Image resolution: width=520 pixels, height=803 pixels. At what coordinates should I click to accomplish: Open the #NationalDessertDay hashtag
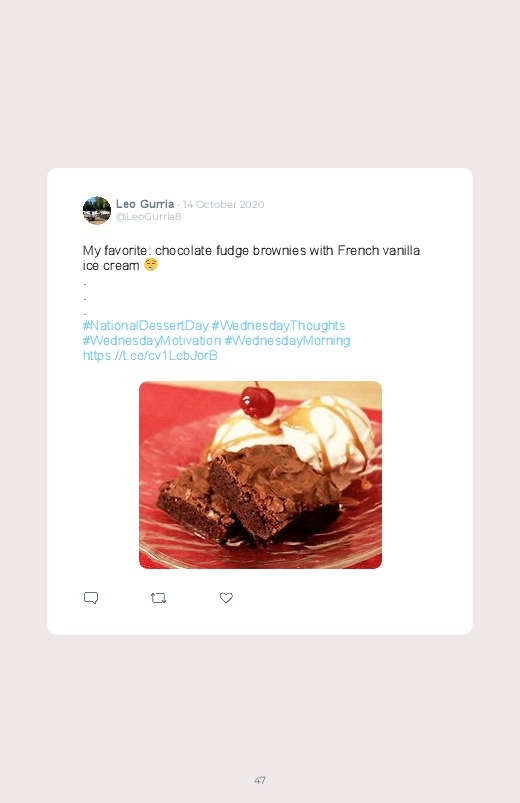pyautogui.click(x=145, y=326)
